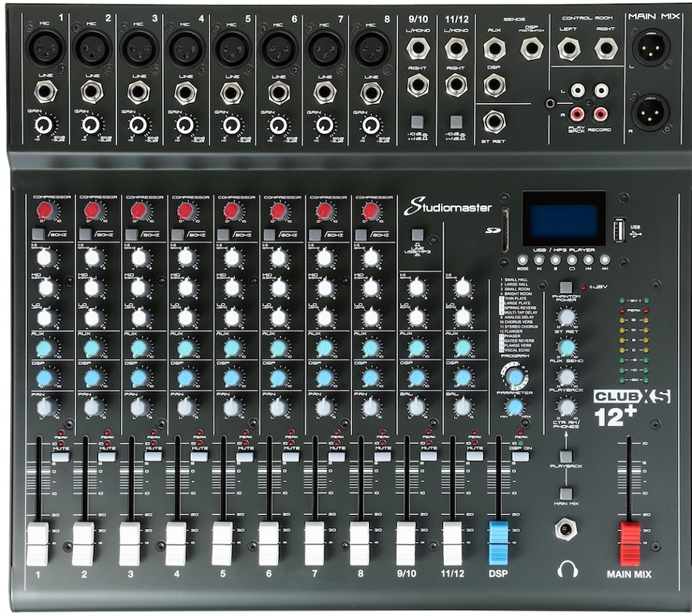Toggle the MAIN MIX monitor switch
This screenshot has width=692, height=616.
[x=566, y=494]
